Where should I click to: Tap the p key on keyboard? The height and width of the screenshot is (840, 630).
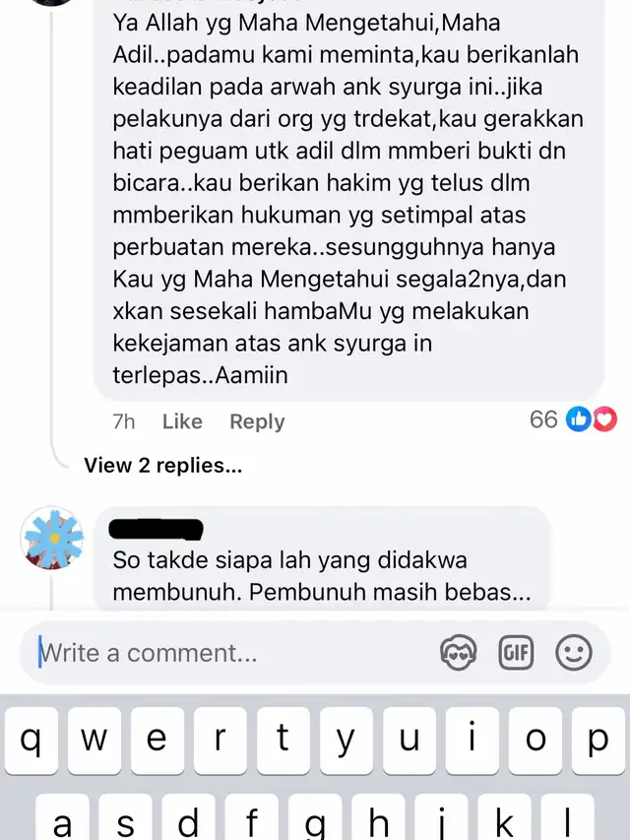[x=598, y=741]
